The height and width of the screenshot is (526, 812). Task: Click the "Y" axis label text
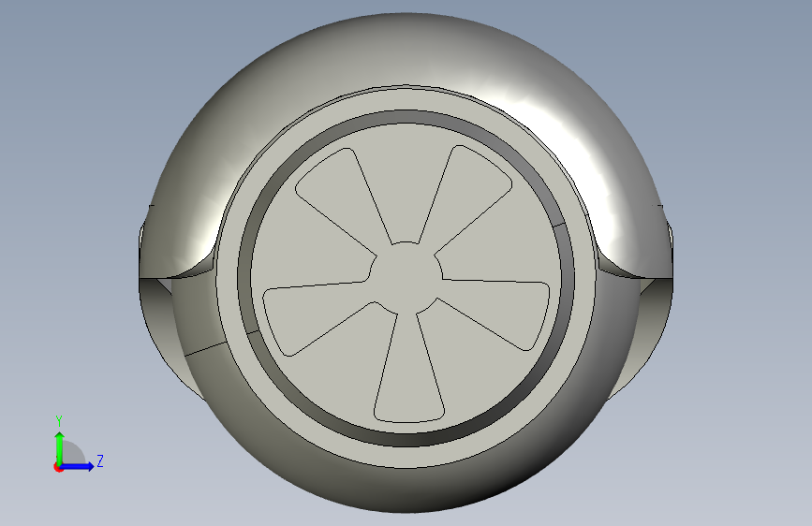[x=59, y=421]
